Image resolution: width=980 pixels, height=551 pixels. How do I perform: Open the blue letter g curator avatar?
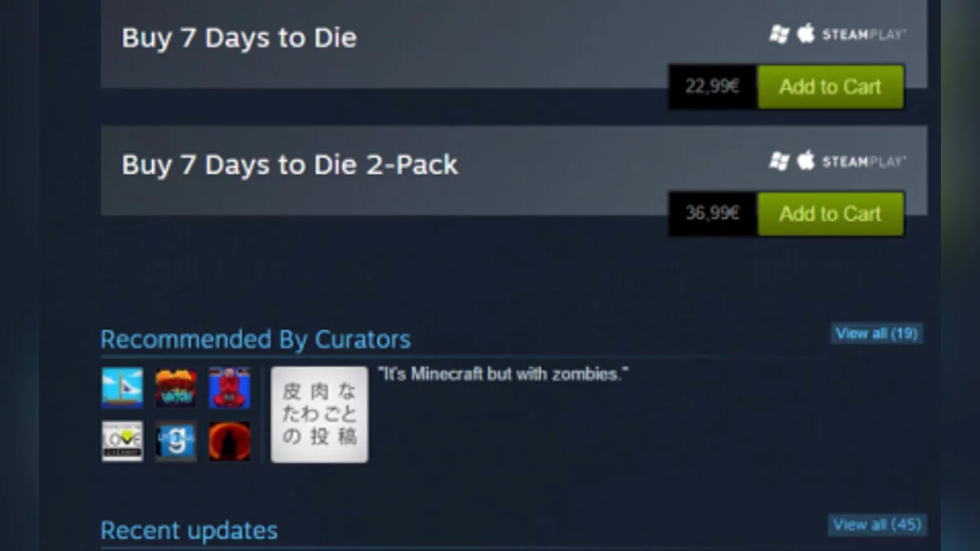(x=176, y=441)
